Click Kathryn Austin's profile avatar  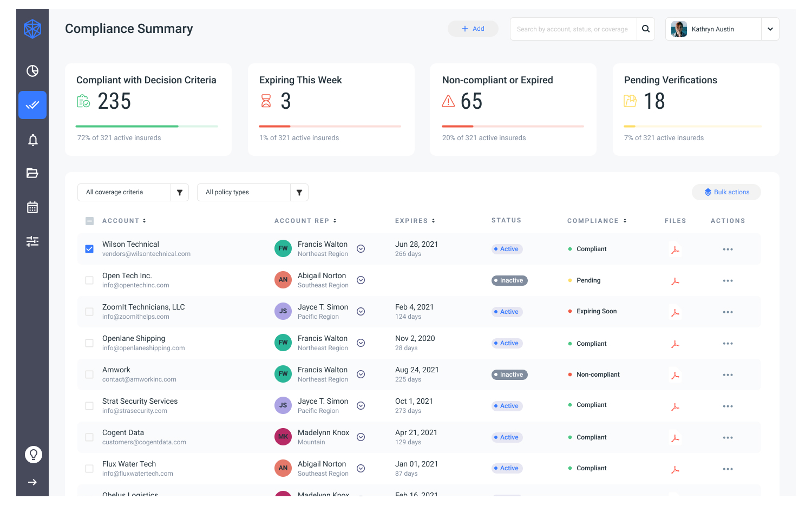(x=679, y=29)
